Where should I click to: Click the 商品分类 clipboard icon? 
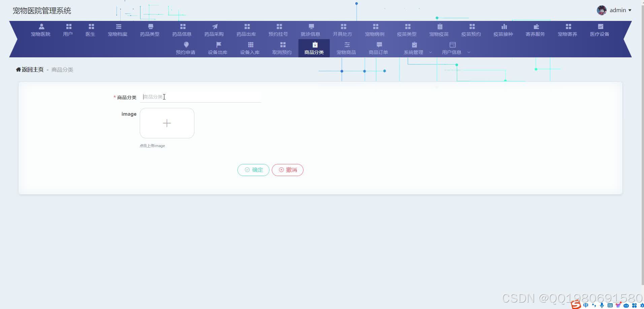[x=315, y=45]
